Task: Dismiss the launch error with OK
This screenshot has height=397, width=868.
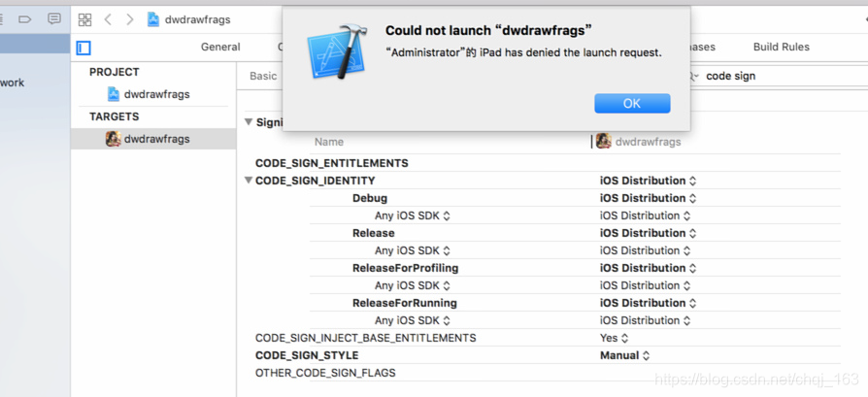Action: (x=632, y=104)
